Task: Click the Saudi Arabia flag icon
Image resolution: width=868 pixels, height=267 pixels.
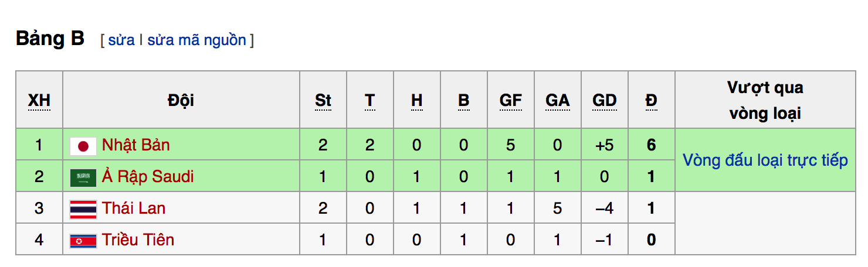Action: pyautogui.click(x=83, y=177)
